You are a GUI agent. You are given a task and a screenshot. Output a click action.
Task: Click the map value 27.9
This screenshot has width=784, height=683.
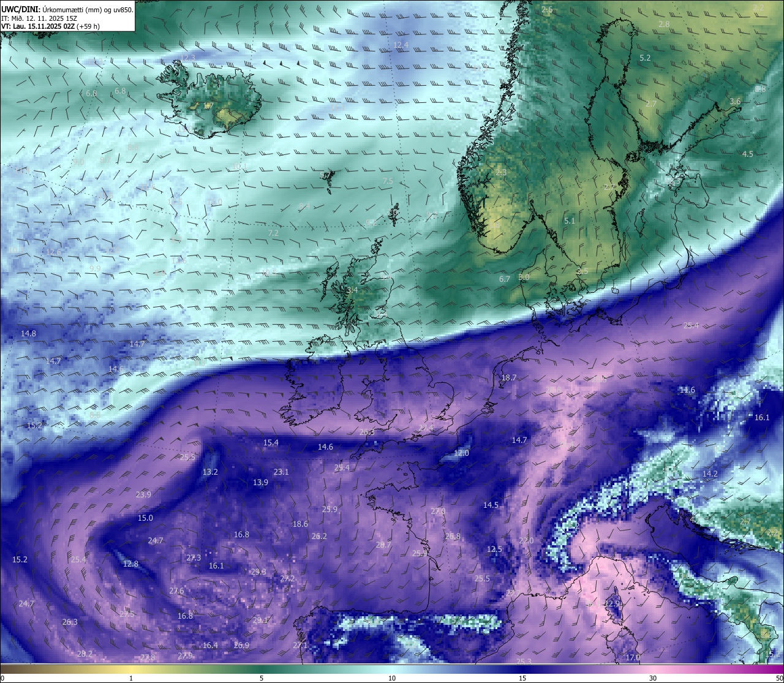pos(185,655)
